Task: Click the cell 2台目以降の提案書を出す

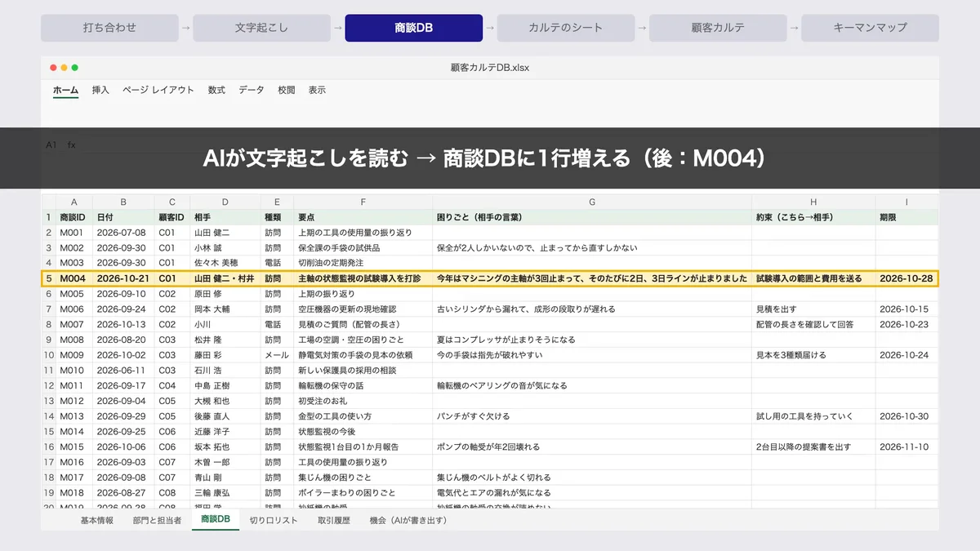Action: pos(814,447)
